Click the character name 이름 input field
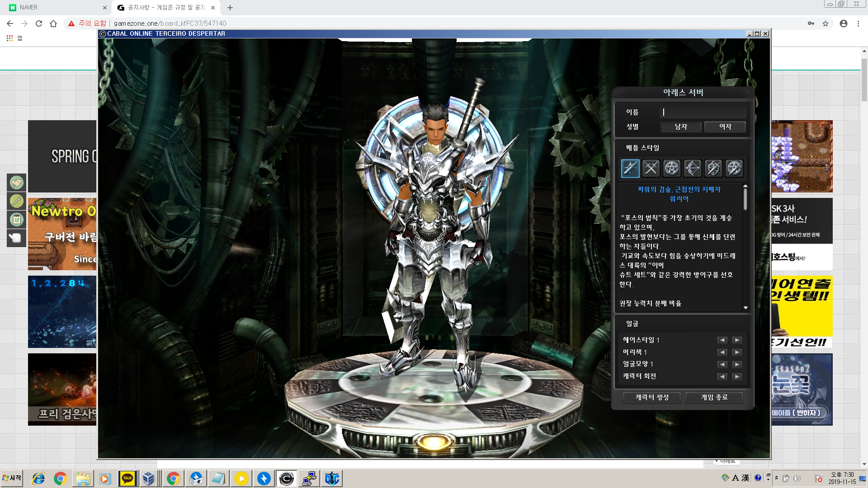The width and height of the screenshot is (868, 488). click(703, 112)
